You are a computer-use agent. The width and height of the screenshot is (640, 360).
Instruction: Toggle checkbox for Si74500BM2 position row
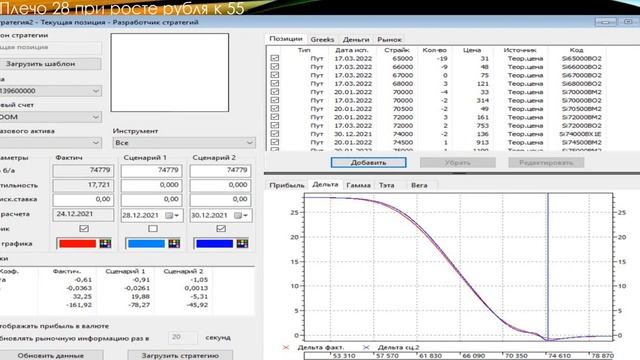pos(275,142)
